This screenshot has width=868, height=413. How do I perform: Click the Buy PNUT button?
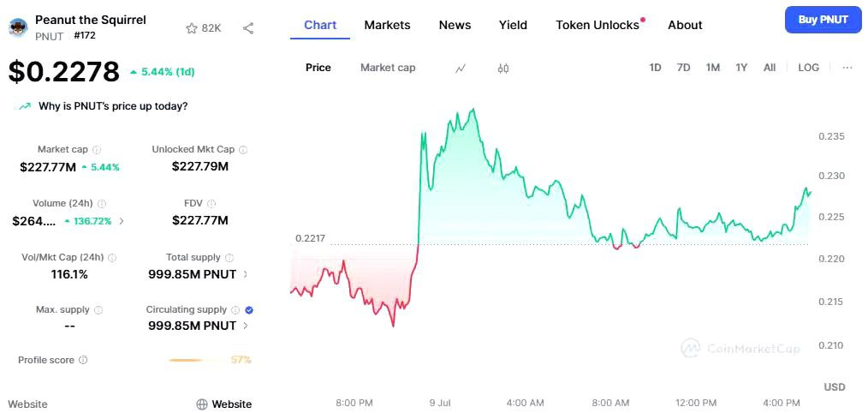pyautogui.click(x=823, y=20)
